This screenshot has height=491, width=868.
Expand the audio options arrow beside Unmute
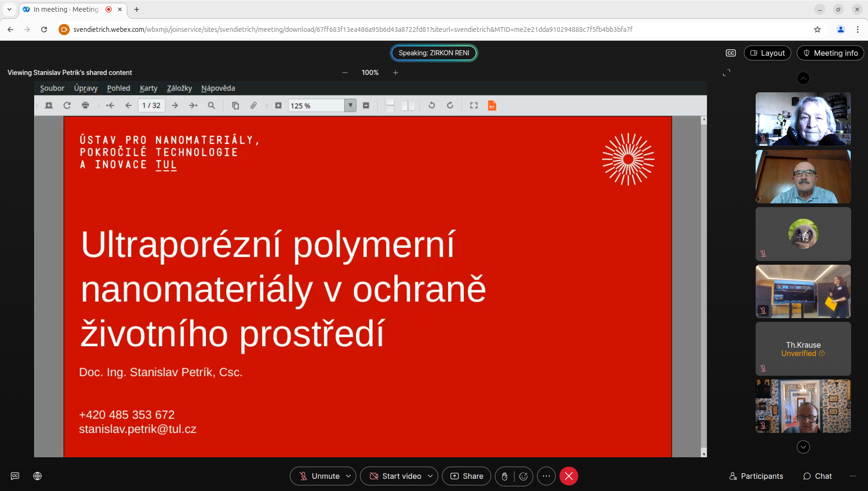click(348, 476)
